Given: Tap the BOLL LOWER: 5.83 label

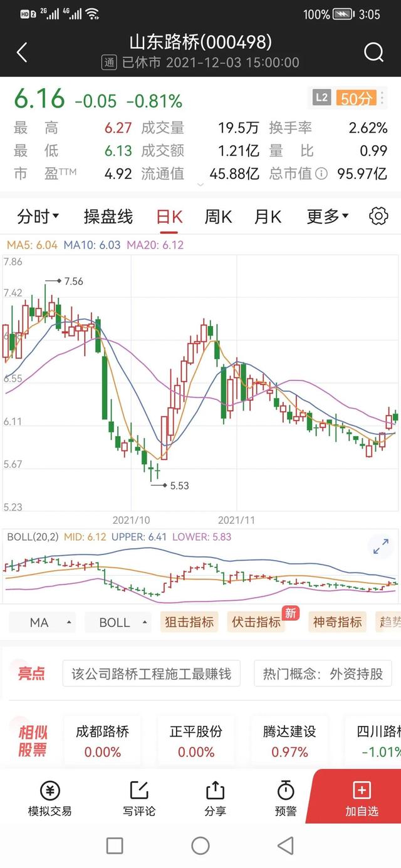Looking at the screenshot, I should (200, 537).
